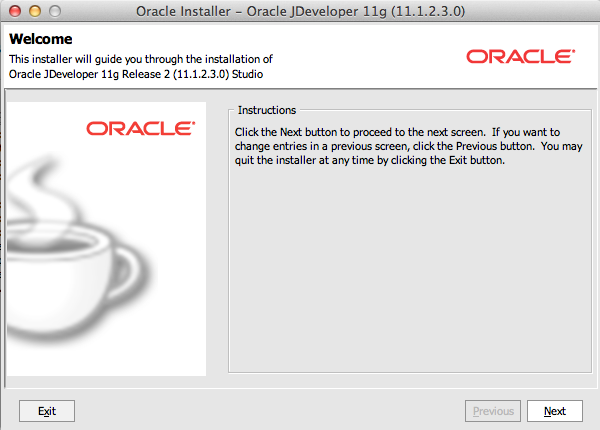Click the 'Click the Next button to proceed' sentence
The width and height of the screenshot is (600, 430).
[360, 132]
